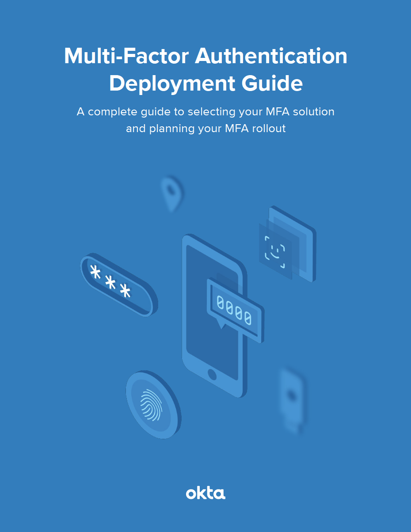The width and height of the screenshot is (411, 532).
Task: Select the "and planning your MFA rollout" line
Action: click(205, 129)
